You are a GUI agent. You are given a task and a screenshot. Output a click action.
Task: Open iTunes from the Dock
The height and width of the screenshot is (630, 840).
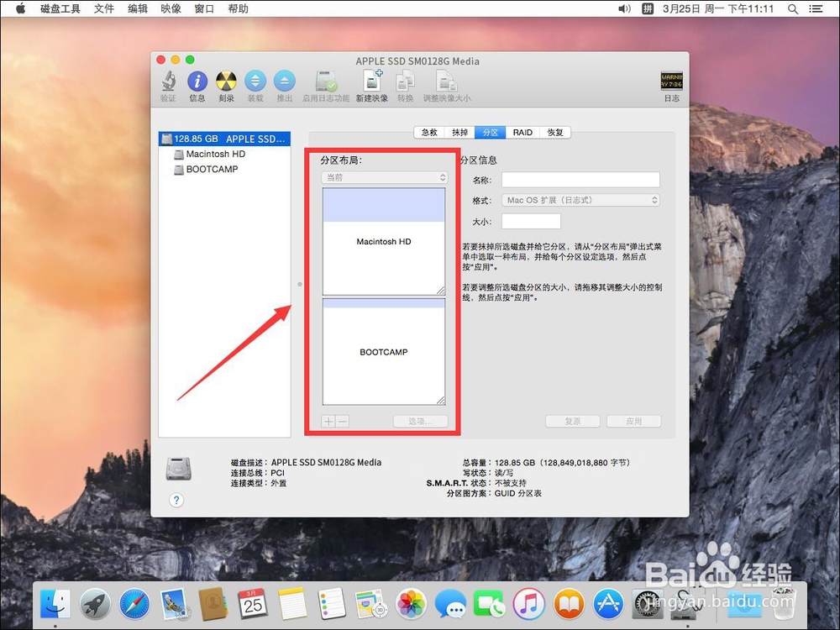click(x=528, y=604)
